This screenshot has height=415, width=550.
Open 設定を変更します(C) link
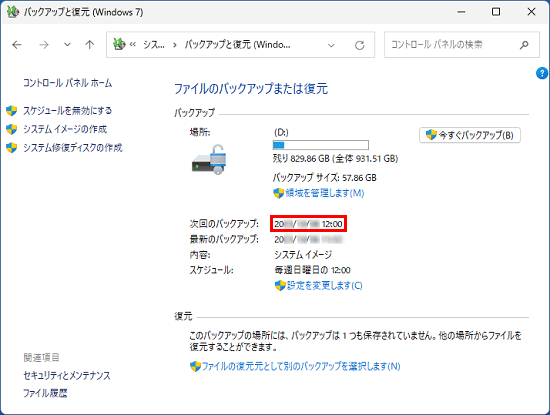click(x=324, y=286)
